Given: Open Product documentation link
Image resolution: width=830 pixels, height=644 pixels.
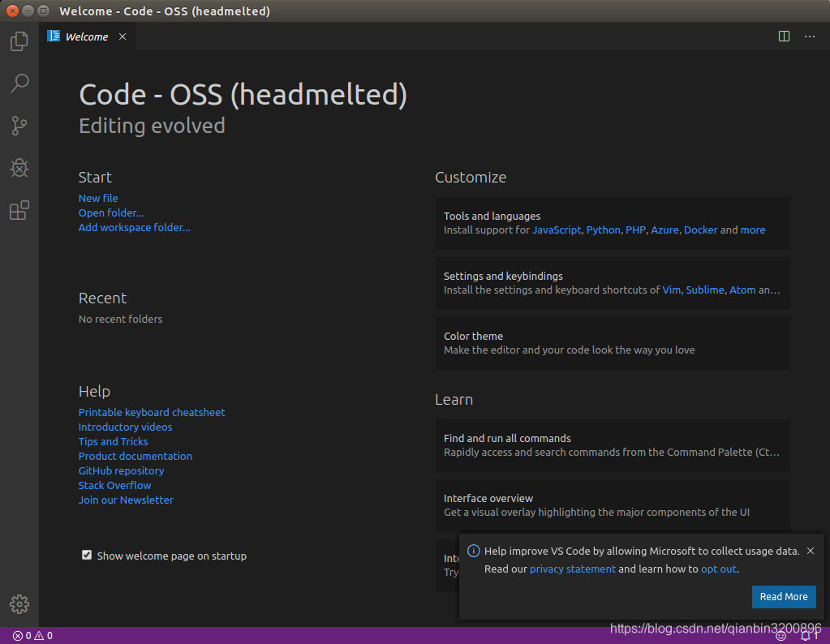Looking at the screenshot, I should (135, 456).
